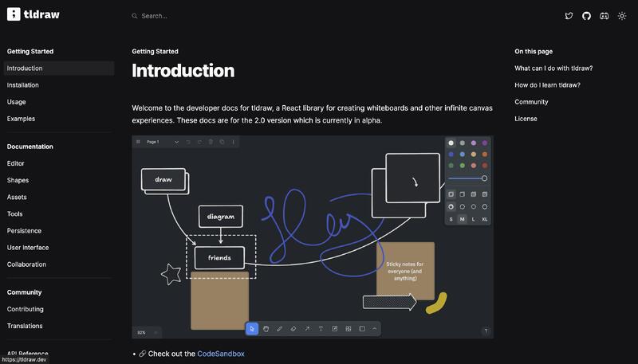Select the pointer Select tool in the toolbar
638x364 pixels.
252,329
